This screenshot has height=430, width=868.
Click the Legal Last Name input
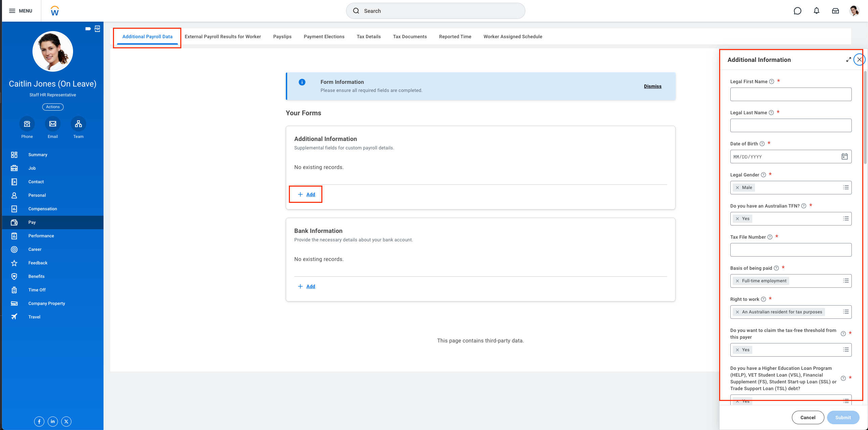[791, 125]
